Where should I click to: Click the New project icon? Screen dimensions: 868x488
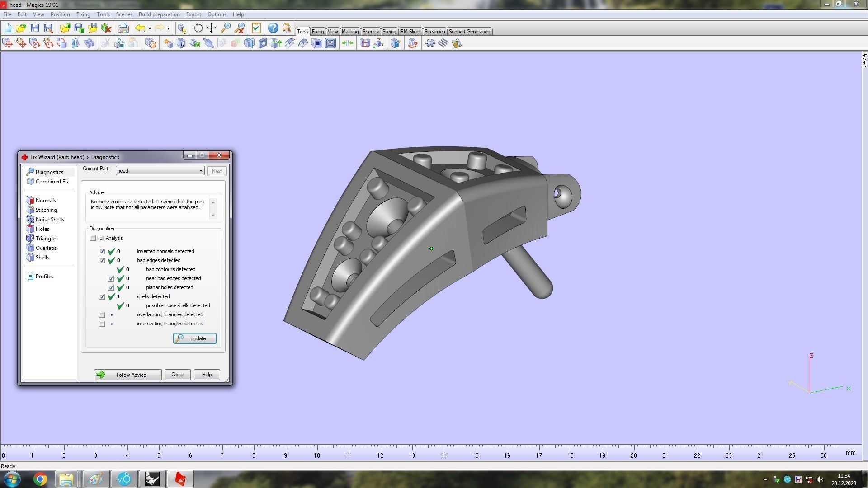[x=8, y=28]
